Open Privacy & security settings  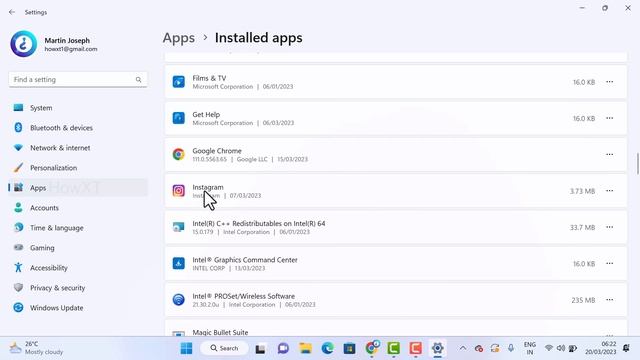(78, 288)
